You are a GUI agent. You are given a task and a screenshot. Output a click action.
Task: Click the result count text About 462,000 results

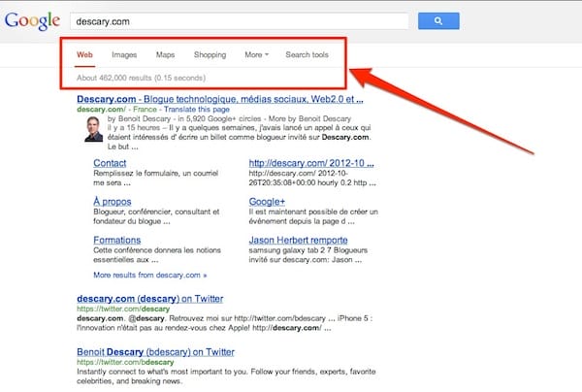click(141, 78)
